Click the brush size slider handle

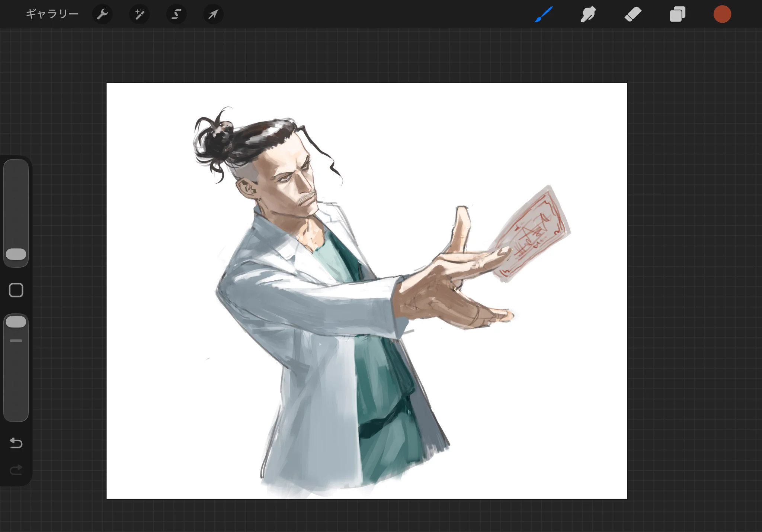click(x=16, y=254)
